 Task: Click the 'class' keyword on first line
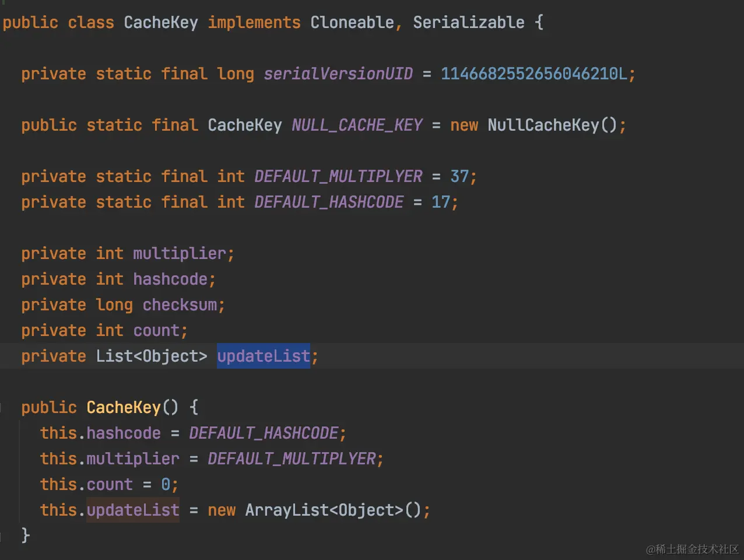(91, 23)
